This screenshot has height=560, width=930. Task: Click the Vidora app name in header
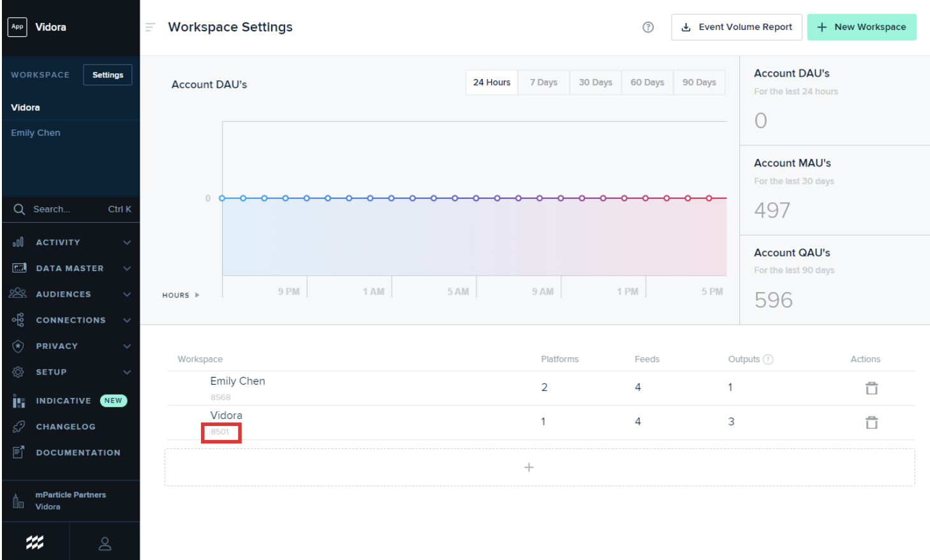pyautogui.click(x=51, y=27)
